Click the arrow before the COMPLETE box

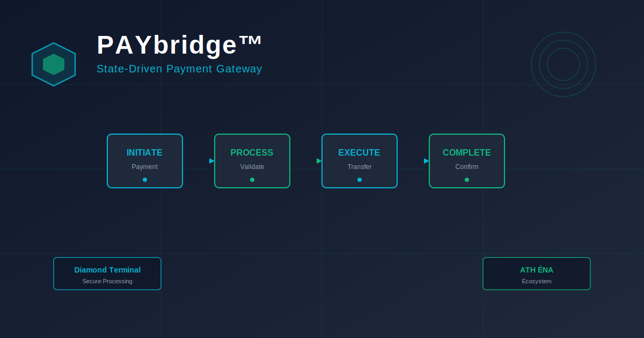(x=427, y=161)
